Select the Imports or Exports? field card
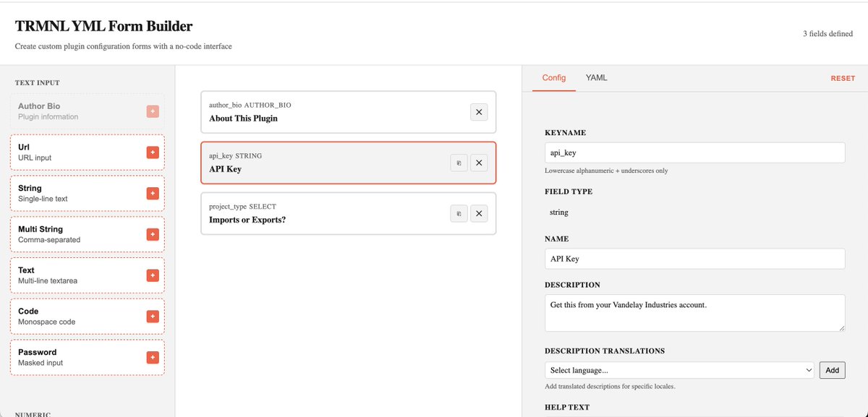 [349, 213]
